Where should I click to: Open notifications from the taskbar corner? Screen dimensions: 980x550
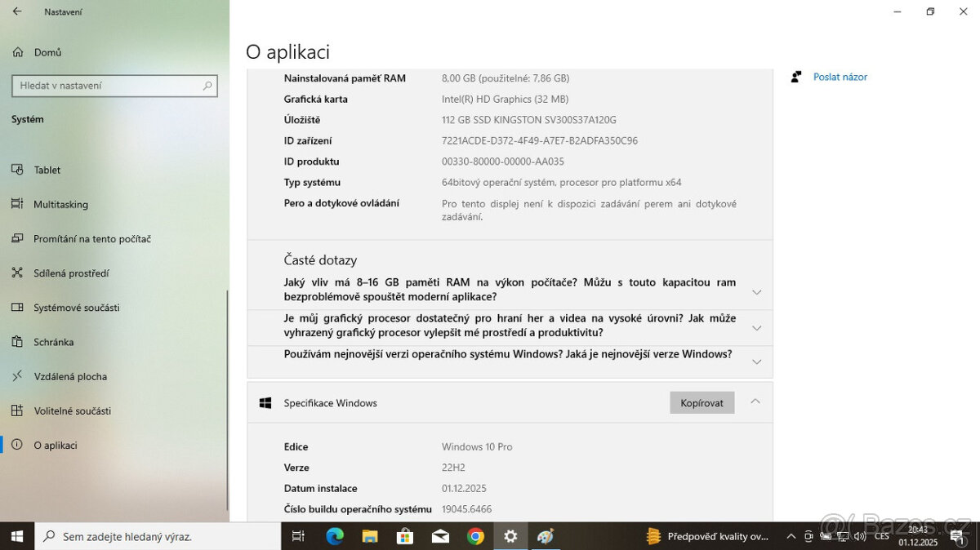(x=957, y=536)
